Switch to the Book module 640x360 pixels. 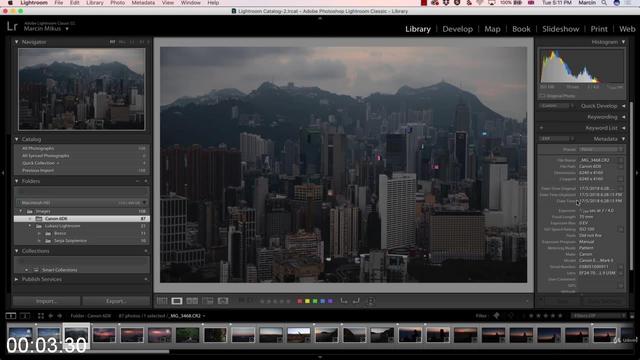point(521,29)
